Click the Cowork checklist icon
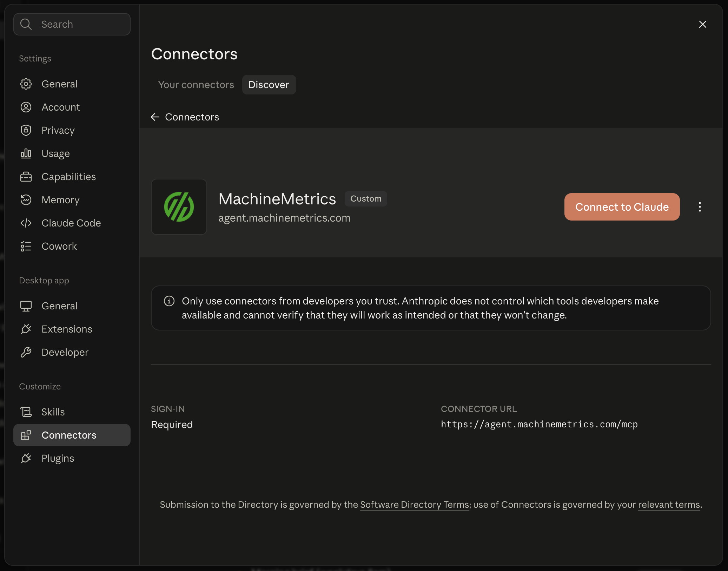 point(26,246)
